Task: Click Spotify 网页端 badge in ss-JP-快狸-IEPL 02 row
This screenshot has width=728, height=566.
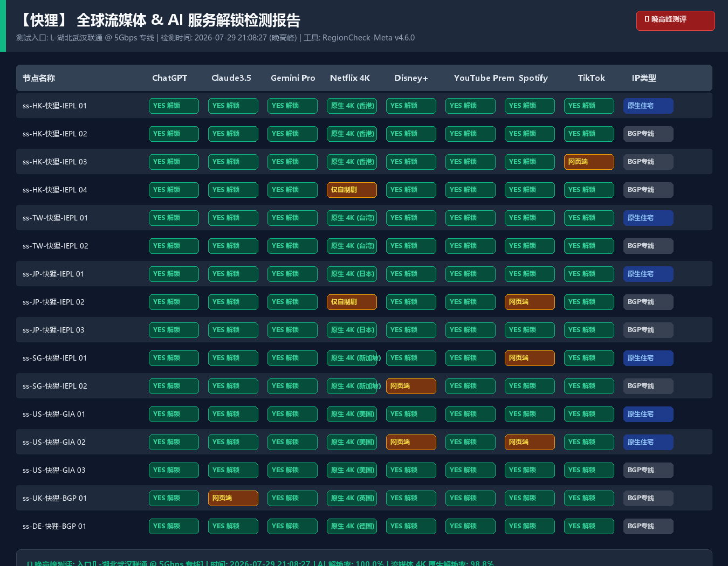Action: 530,302
